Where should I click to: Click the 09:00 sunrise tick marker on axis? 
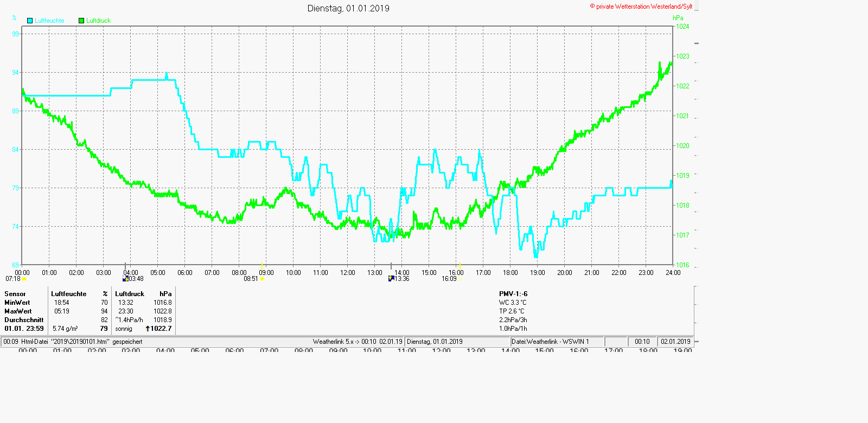coord(262,266)
